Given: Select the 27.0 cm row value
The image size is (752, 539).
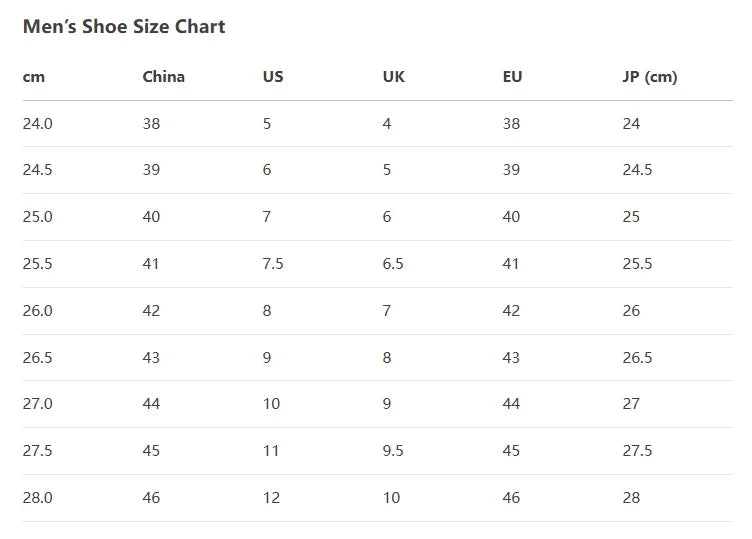Looking at the screenshot, I should [37, 404].
